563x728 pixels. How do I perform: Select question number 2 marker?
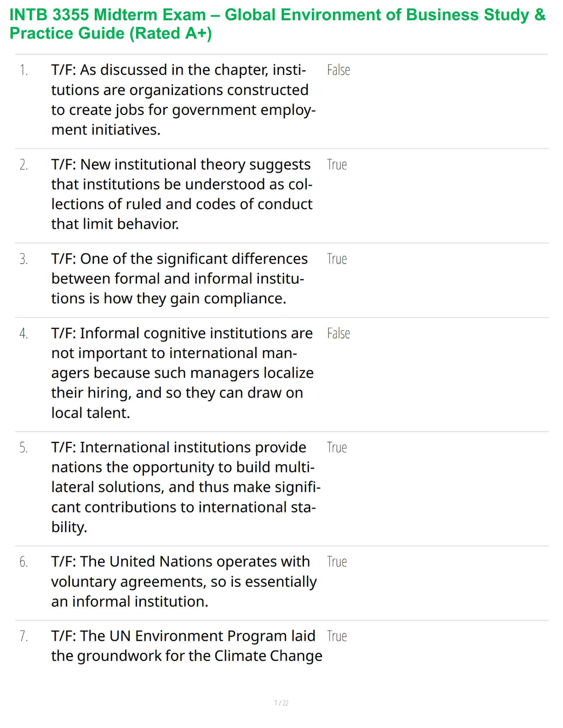(x=23, y=165)
